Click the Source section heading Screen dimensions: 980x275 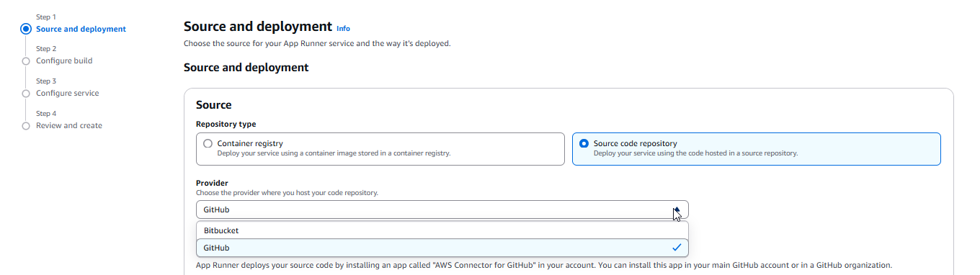coord(214,105)
